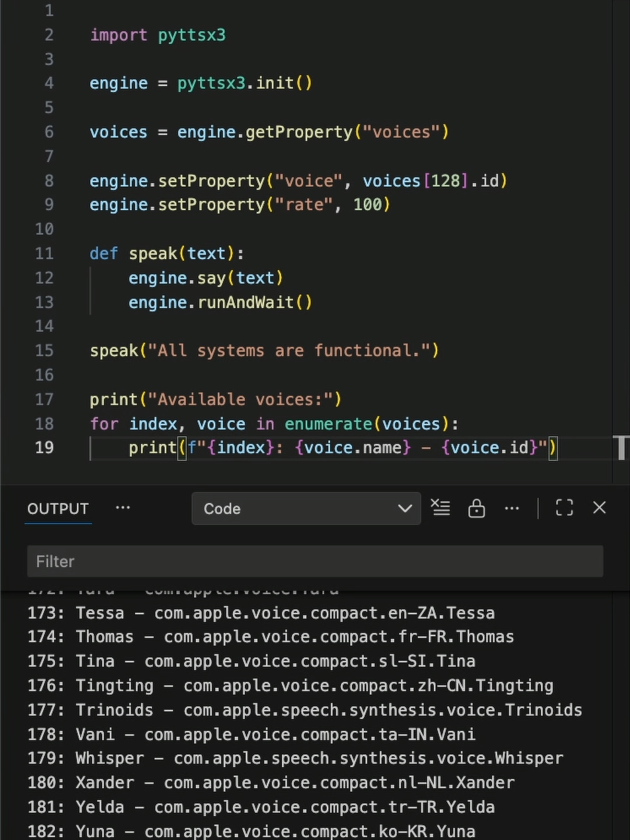The height and width of the screenshot is (840, 630).
Task: Click '{voice.name}' in the f-string
Action: tap(353, 448)
